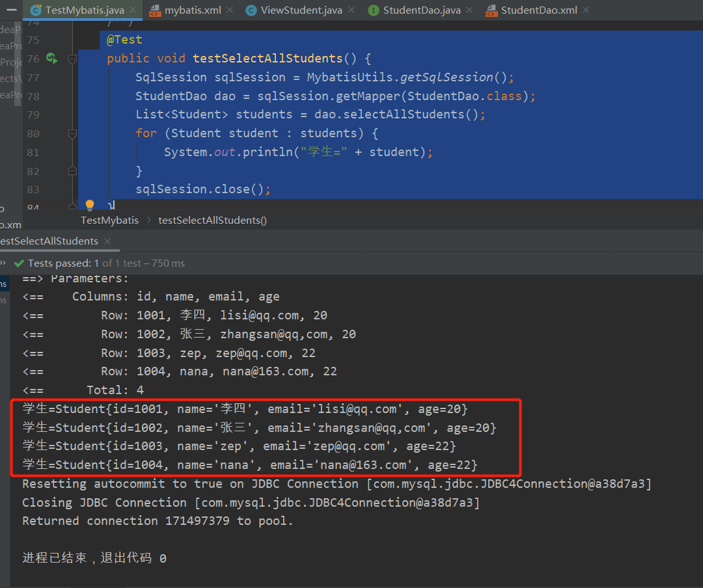Click line number 81 in the gutter

(33, 152)
